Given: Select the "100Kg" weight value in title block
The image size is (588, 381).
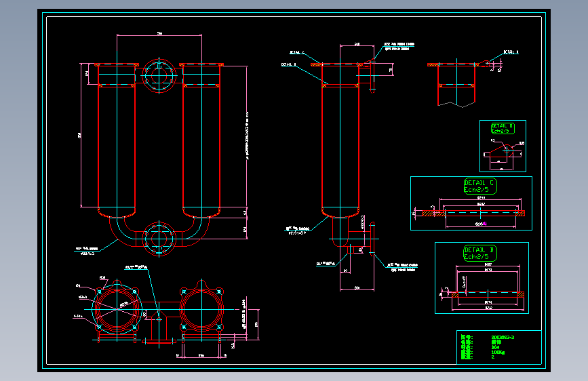Looking at the screenshot, I should pos(498,353).
